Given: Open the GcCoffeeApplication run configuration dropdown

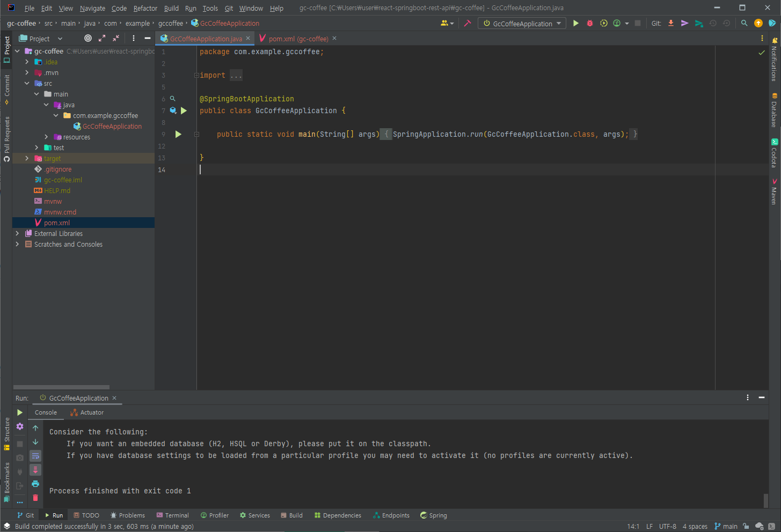Looking at the screenshot, I should (x=522, y=24).
